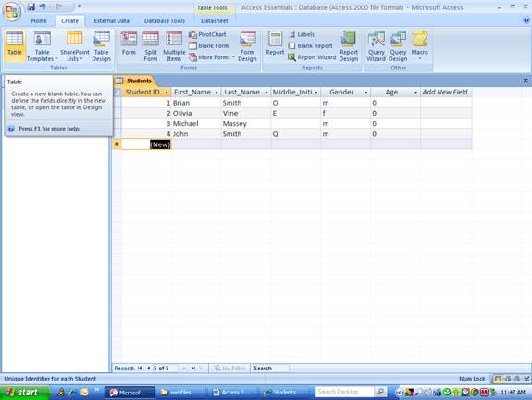Launch the Labels wizard
The height and width of the screenshot is (400, 532).
pos(302,34)
